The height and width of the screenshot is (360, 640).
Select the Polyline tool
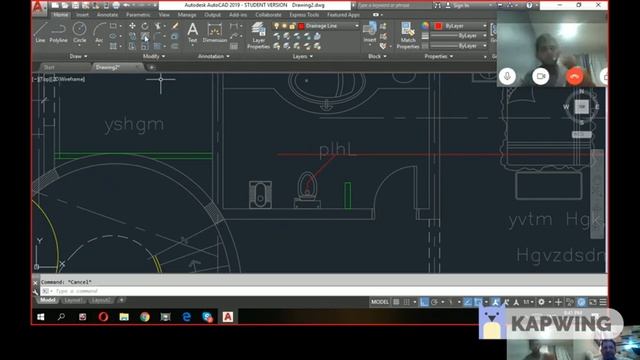click(58, 33)
